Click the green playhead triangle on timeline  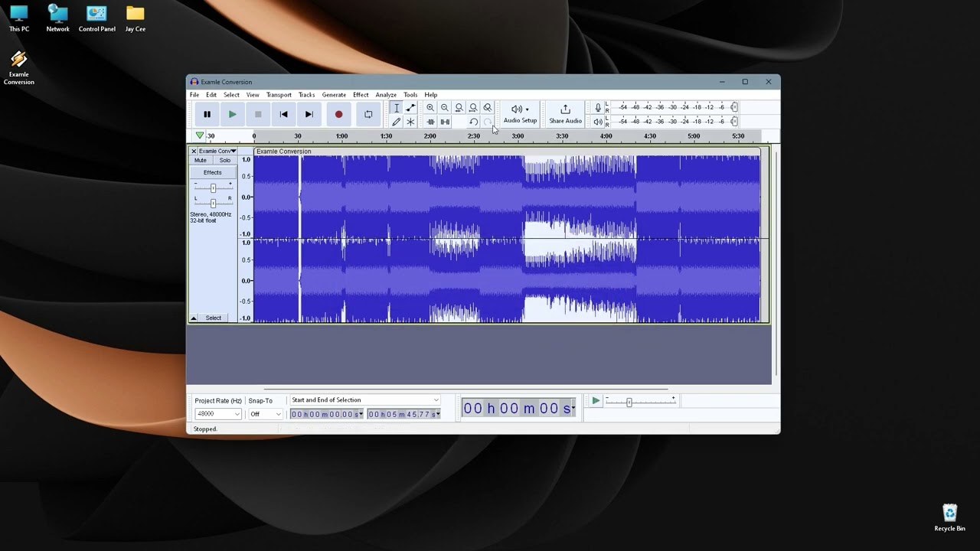(x=200, y=135)
